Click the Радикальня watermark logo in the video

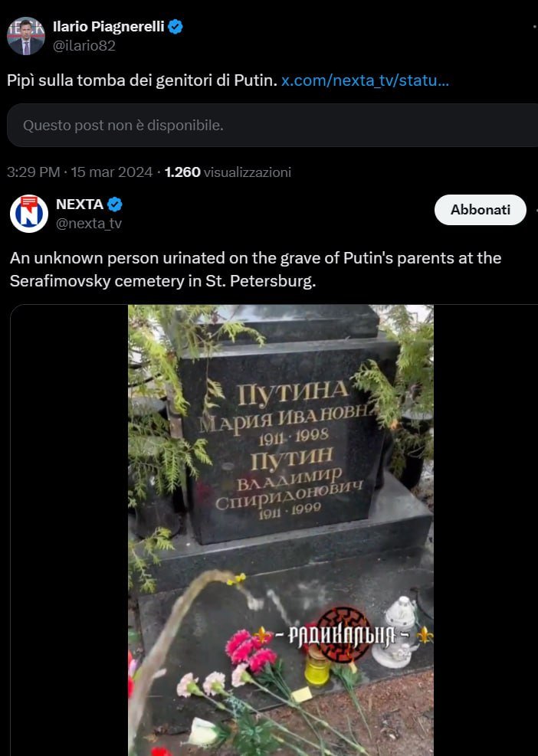pyautogui.click(x=343, y=635)
